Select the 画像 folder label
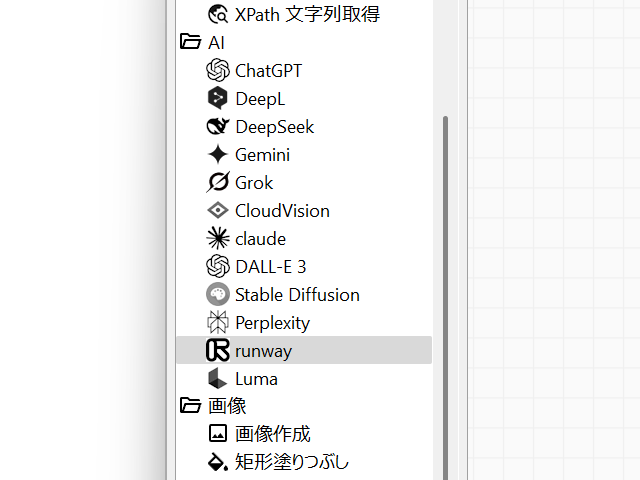 pyautogui.click(x=227, y=406)
